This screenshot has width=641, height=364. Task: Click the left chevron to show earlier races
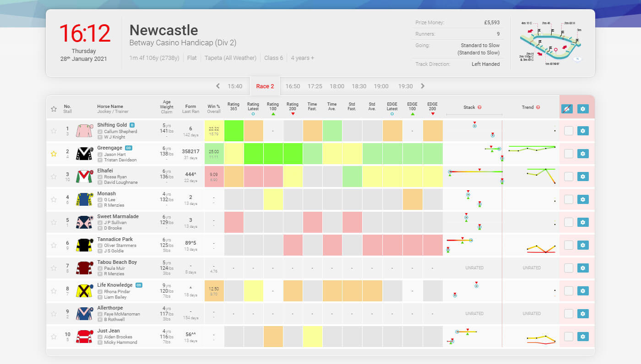click(217, 86)
